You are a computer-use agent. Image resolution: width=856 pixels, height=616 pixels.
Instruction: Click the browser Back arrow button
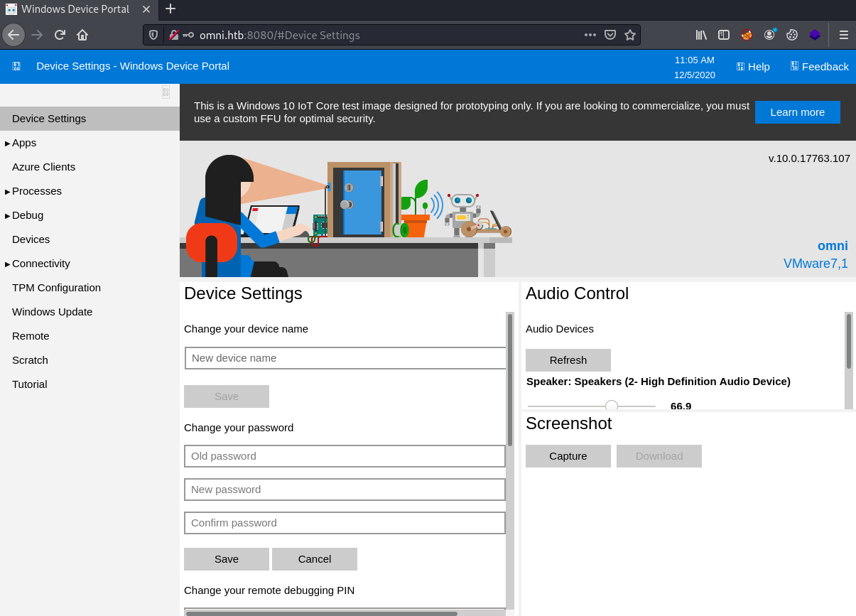(13, 35)
